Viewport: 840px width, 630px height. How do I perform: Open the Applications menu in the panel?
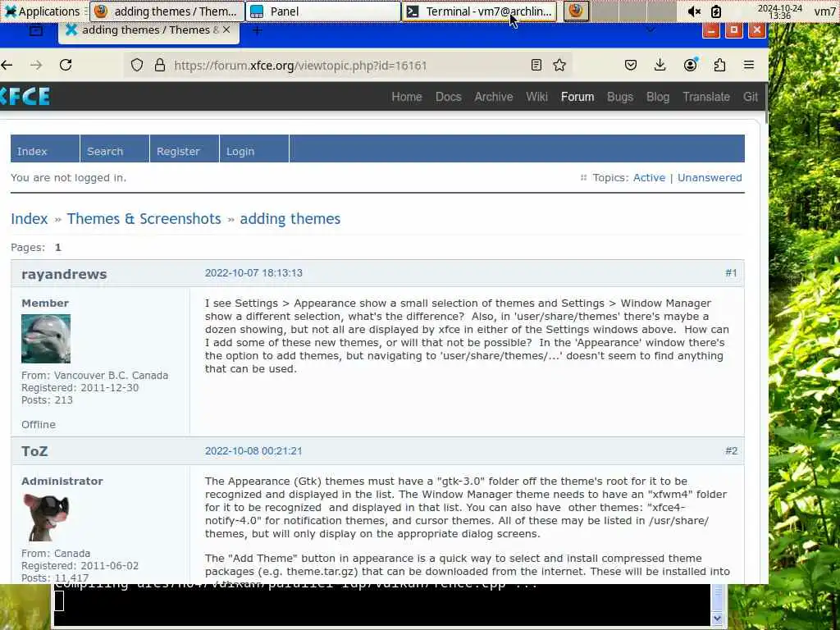coord(43,11)
